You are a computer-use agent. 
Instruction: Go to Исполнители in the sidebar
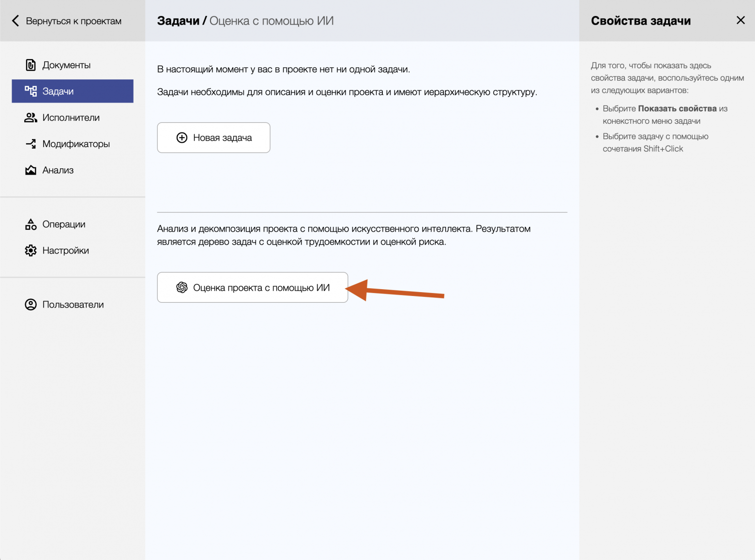[71, 118]
